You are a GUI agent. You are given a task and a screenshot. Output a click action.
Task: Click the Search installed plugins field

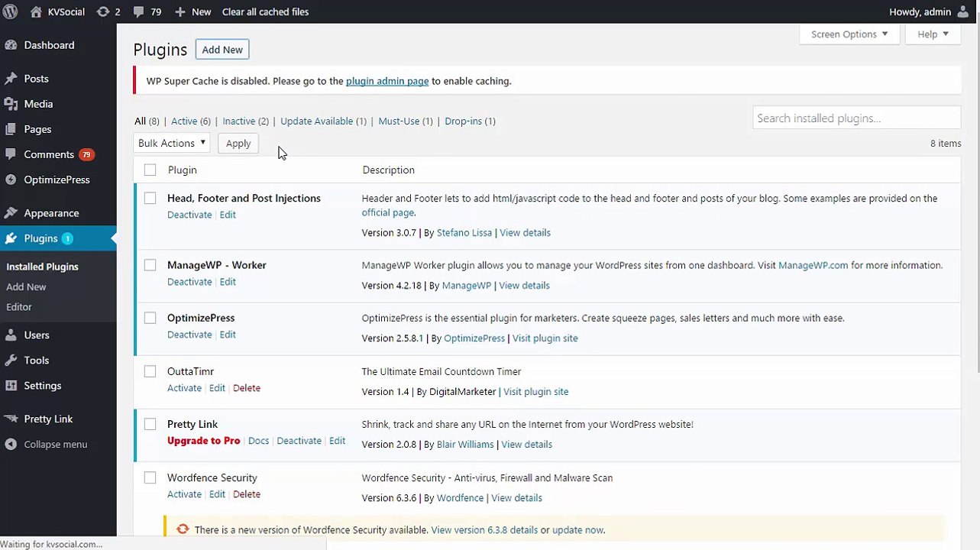pos(856,118)
